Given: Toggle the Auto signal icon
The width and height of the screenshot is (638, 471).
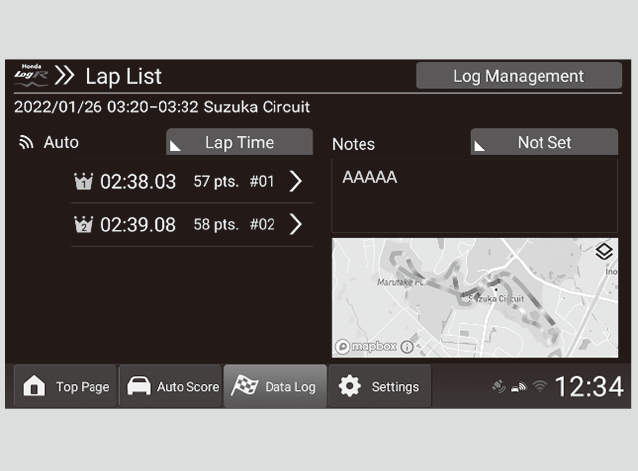Looking at the screenshot, I should [26, 143].
